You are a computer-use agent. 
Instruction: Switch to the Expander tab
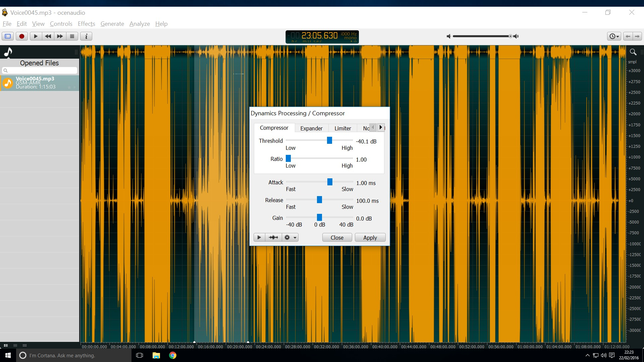(x=311, y=128)
